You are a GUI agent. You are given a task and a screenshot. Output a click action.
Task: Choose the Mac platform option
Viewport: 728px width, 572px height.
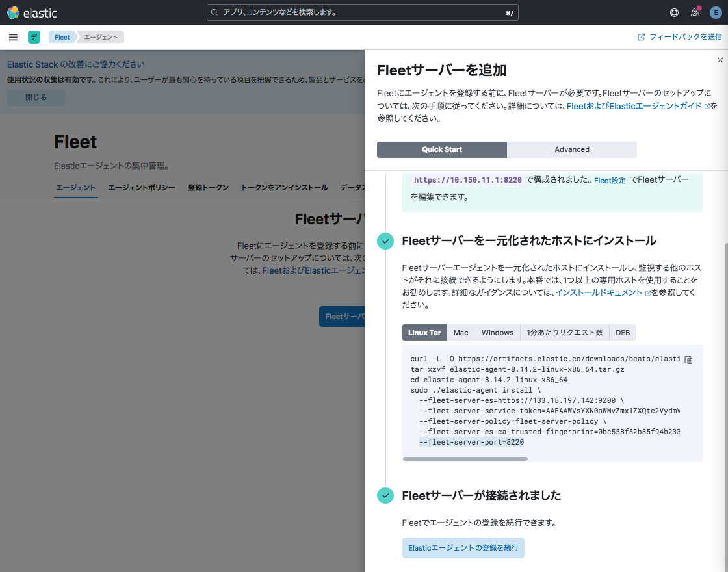point(461,333)
